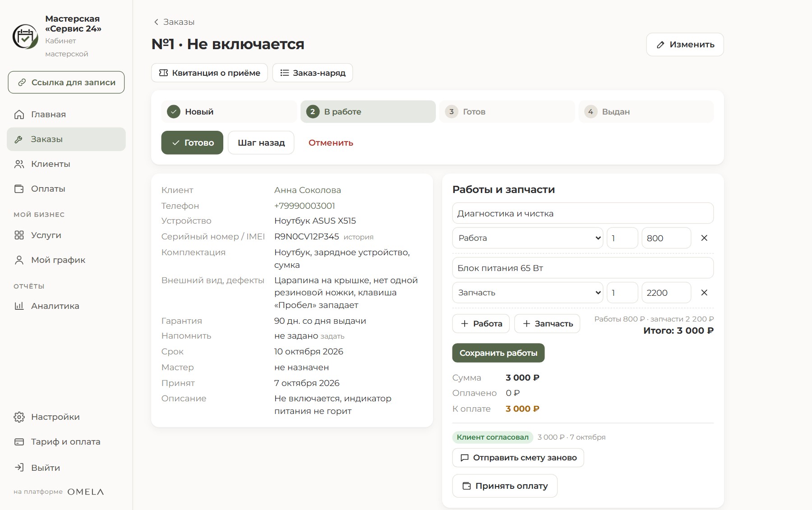The image size is (812, 510).
Task: Click the wrench icon beside Заказы
Action: [x=19, y=139]
